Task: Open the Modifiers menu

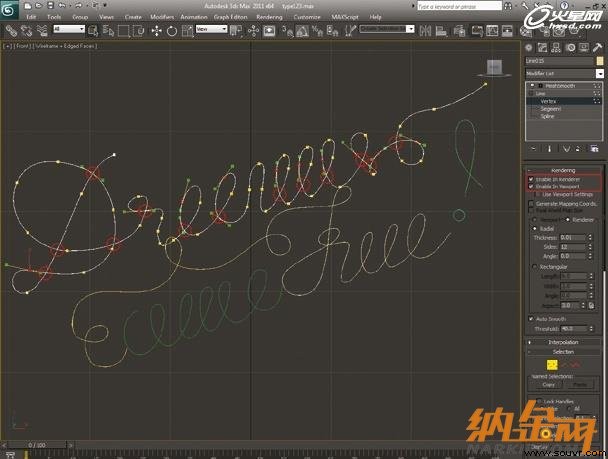Action: 162,17
